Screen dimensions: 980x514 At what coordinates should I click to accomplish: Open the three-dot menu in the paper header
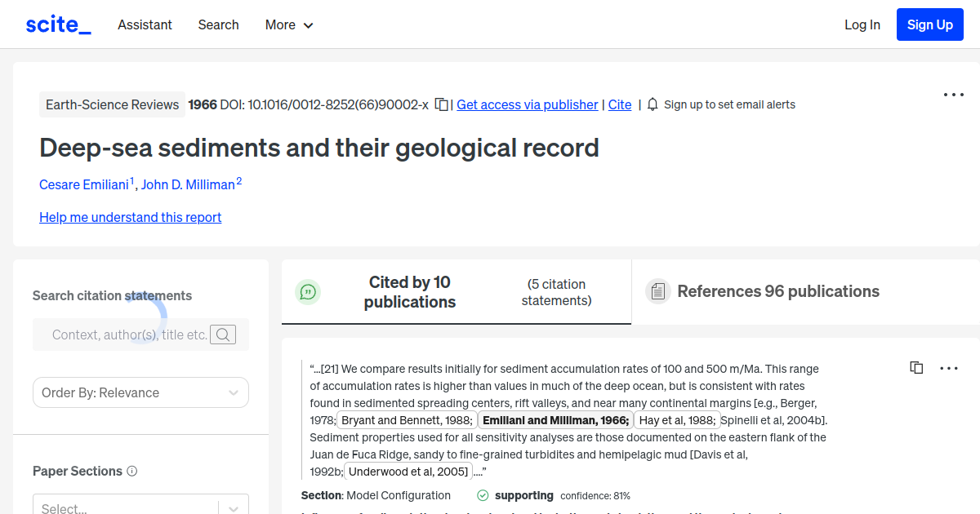coord(953,95)
